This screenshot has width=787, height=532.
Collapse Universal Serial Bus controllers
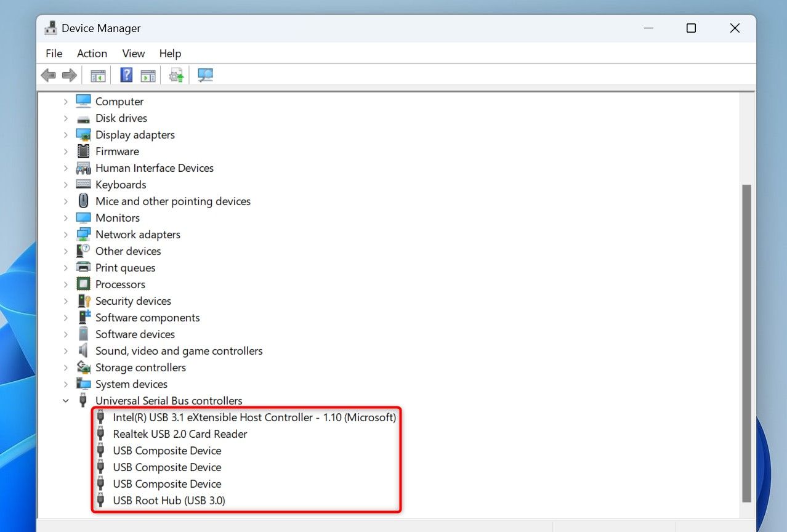pyautogui.click(x=66, y=401)
